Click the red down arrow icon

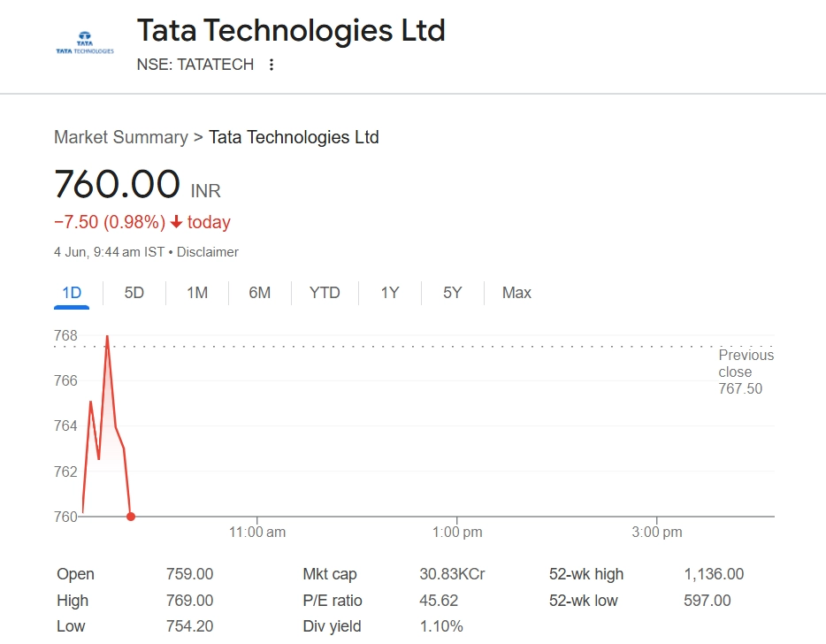coord(177,222)
